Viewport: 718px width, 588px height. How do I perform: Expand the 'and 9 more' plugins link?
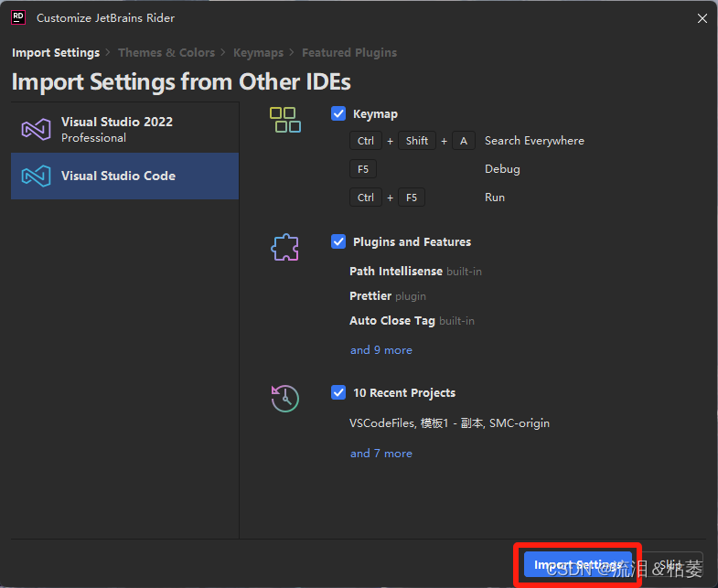[x=381, y=350]
